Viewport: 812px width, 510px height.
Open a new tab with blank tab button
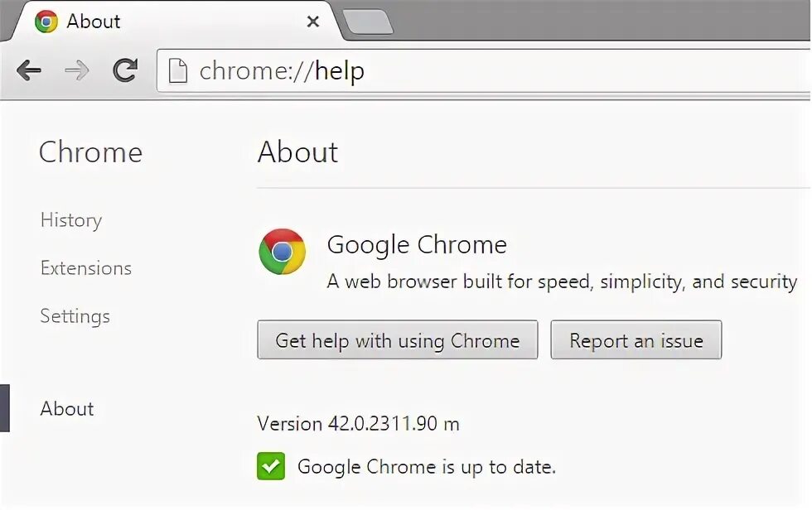[x=368, y=22]
